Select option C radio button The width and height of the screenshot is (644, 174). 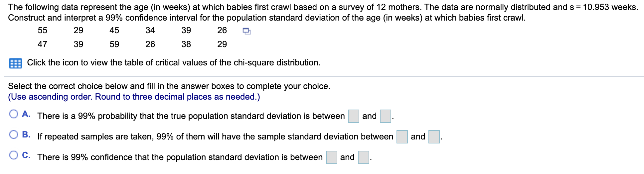click(x=14, y=155)
